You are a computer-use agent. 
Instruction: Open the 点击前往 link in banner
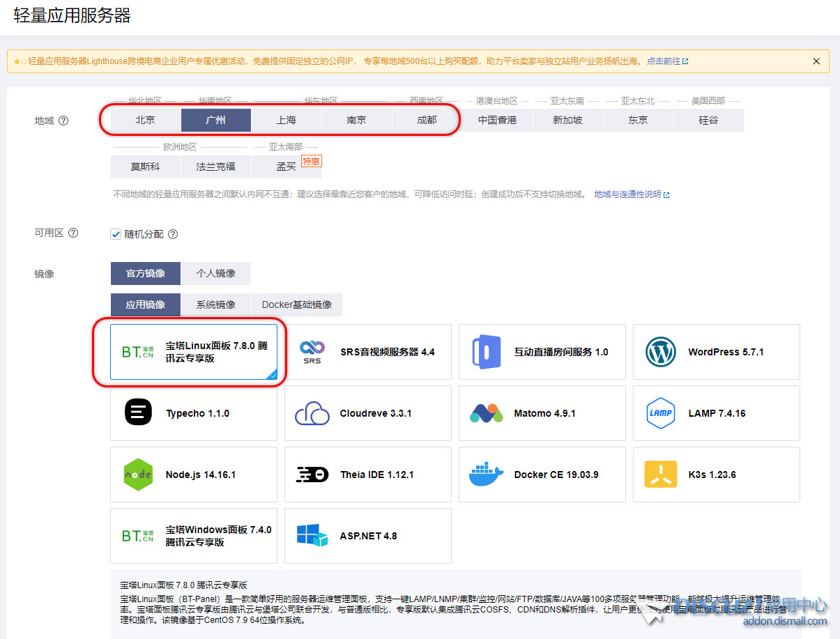click(667, 61)
